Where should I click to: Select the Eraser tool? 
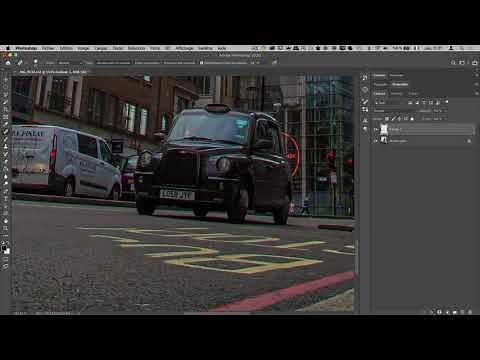coord(6,161)
